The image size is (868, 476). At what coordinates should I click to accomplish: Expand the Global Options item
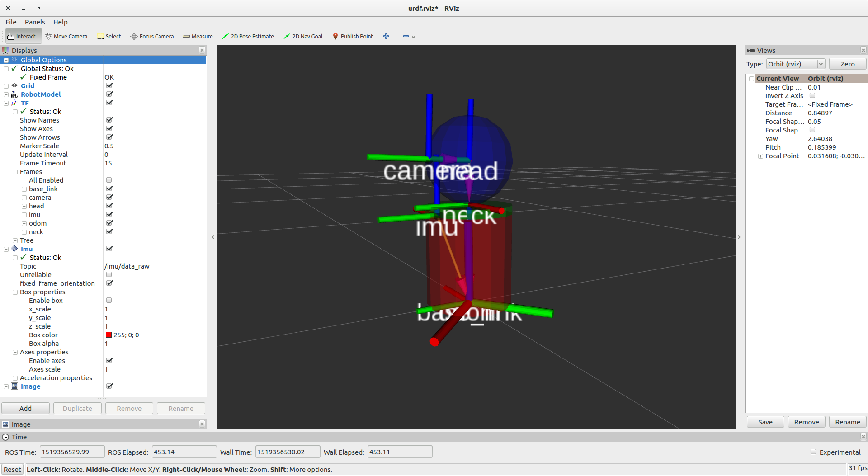[6, 60]
